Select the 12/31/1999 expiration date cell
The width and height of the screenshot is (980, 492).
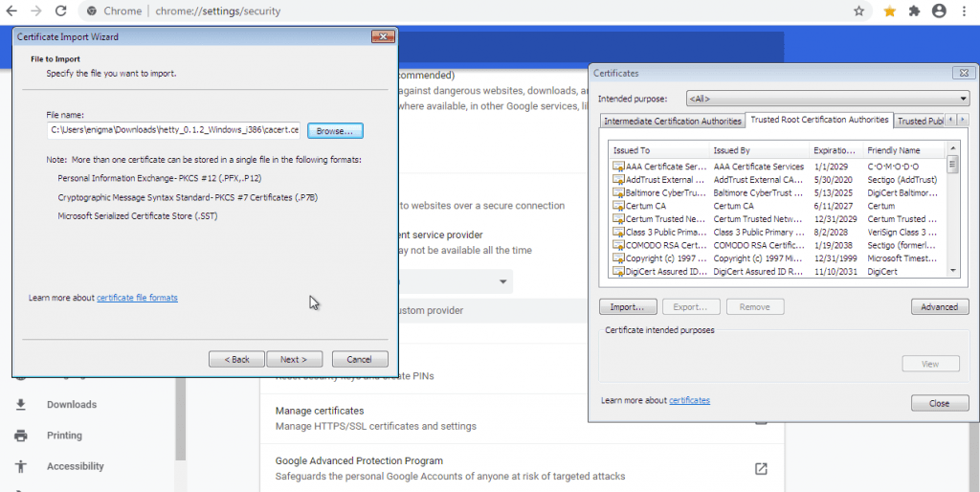834,258
